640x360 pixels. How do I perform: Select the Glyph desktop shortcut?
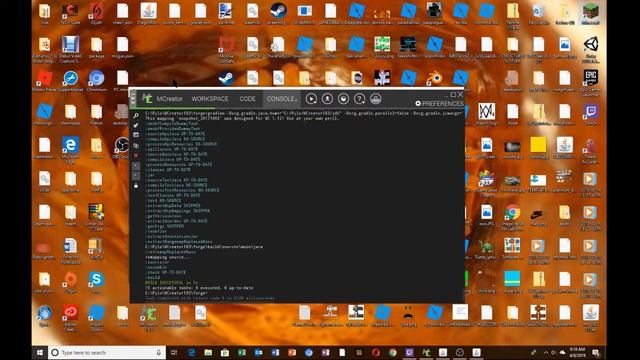(x=96, y=14)
